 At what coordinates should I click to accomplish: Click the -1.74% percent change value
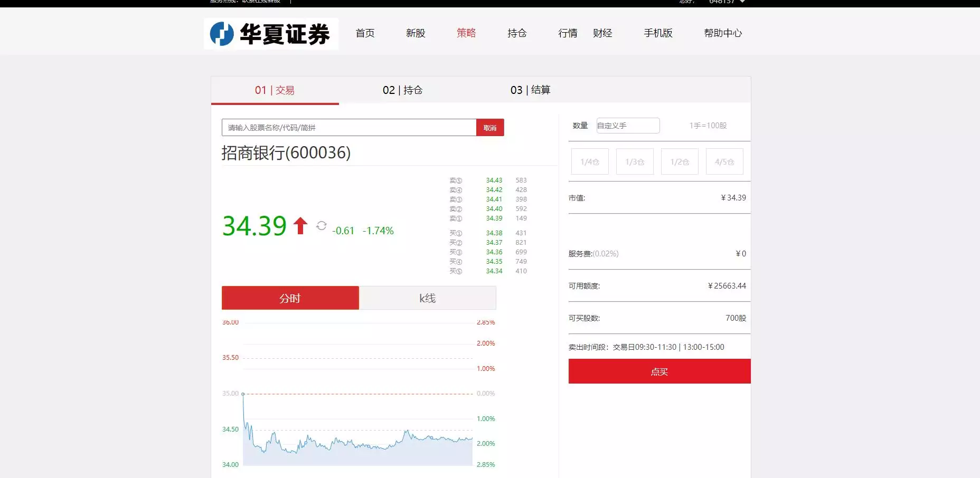tap(378, 231)
